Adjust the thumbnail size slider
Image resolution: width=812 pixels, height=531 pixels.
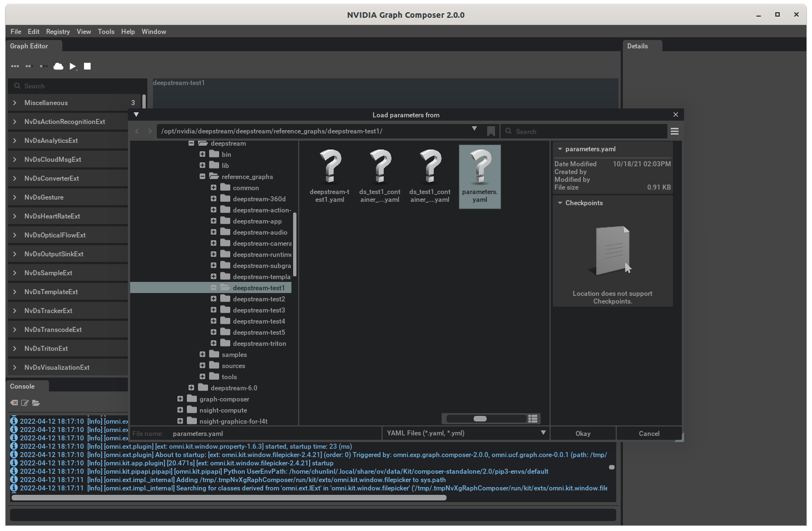coord(480,419)
